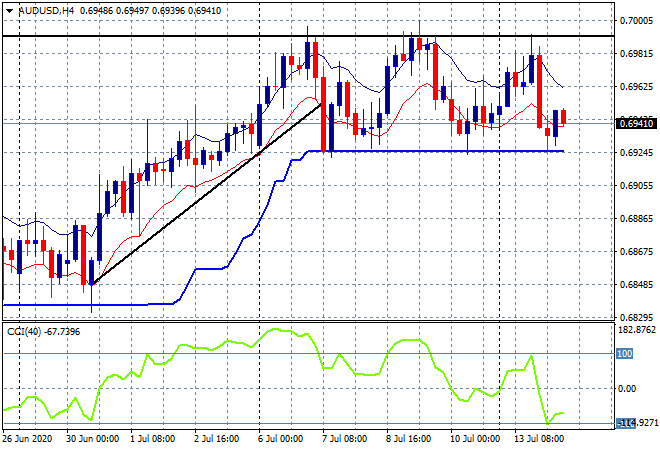Click the CCI lower level -114.9271 label
The height and width of the screenshot is (450, 660).
637,423
